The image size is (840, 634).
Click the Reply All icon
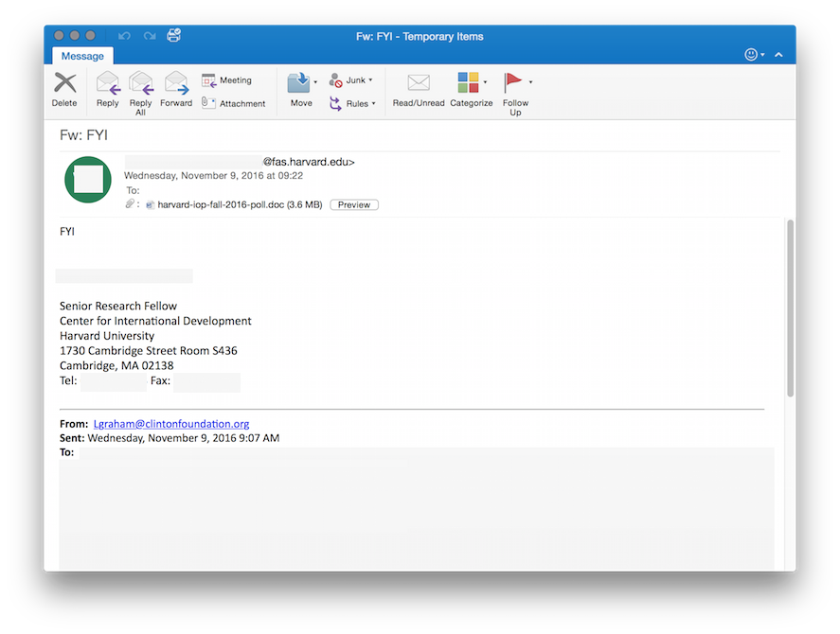coord(140,88)
